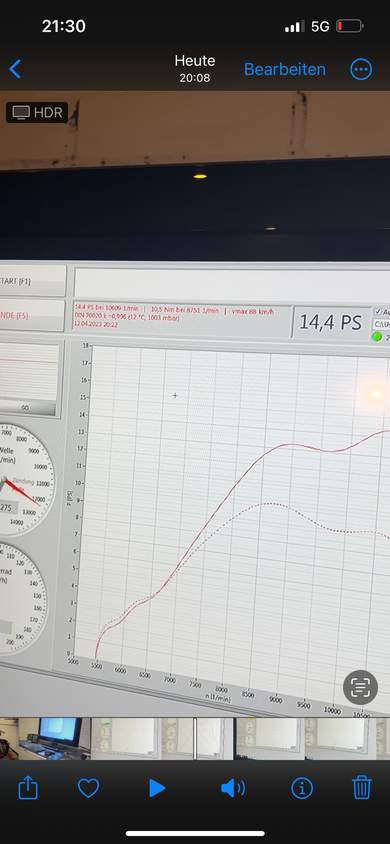This screenshot has height=844, width=390.
Task: Delete the video with the trash icon
Action: click(362, 787)
